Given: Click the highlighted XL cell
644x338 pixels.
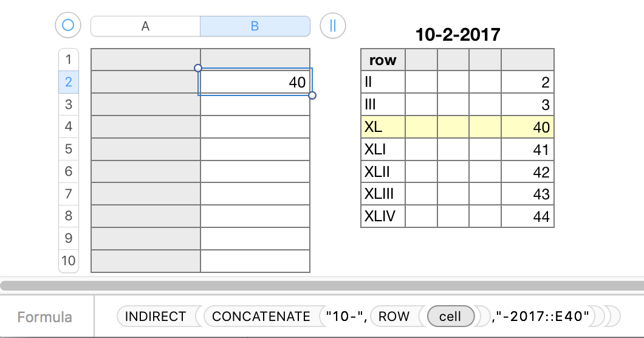Looking at the screenshot, I should point(383,127).
